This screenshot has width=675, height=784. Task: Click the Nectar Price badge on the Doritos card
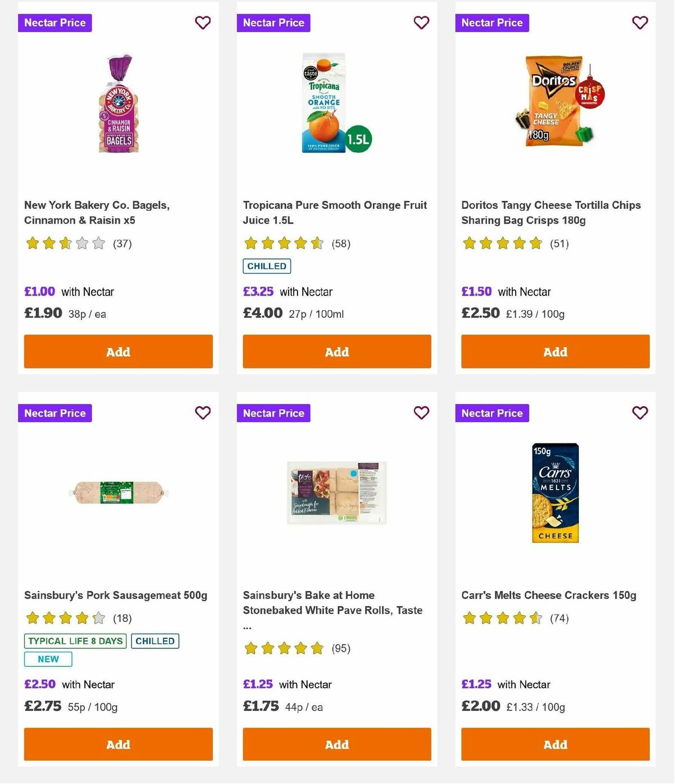point(492,23)
